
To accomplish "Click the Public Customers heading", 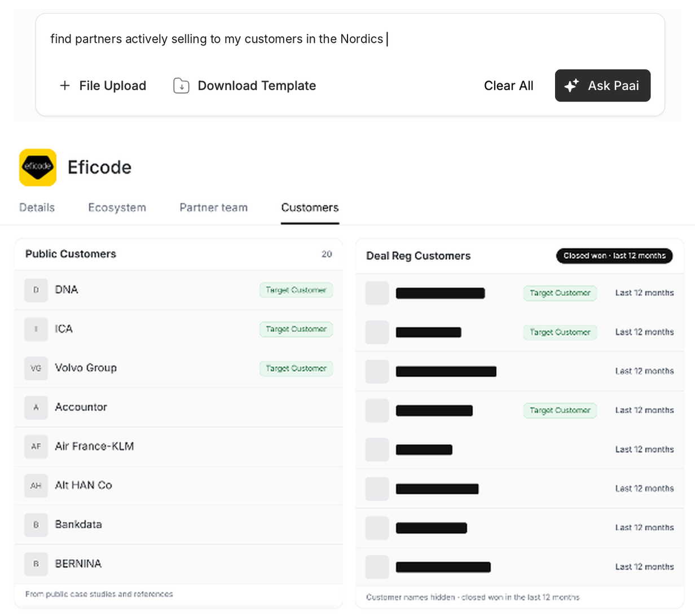I will point(71,254).
